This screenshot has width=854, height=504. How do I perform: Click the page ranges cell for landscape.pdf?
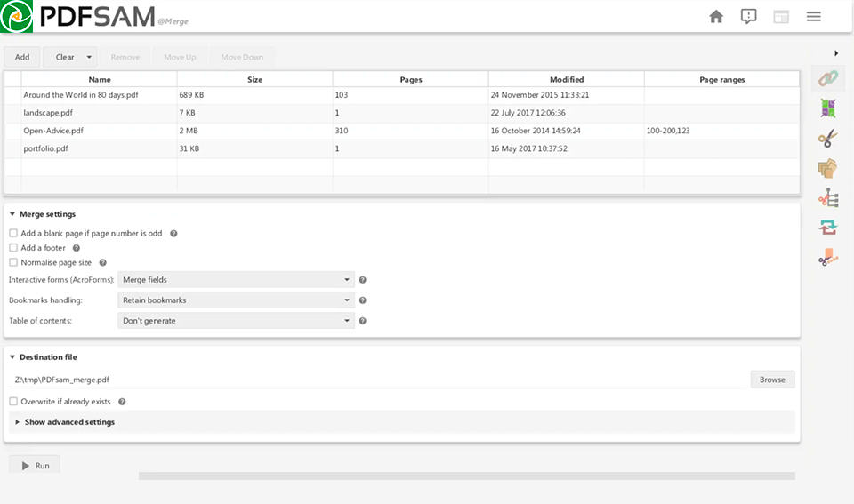coord(721,113)
